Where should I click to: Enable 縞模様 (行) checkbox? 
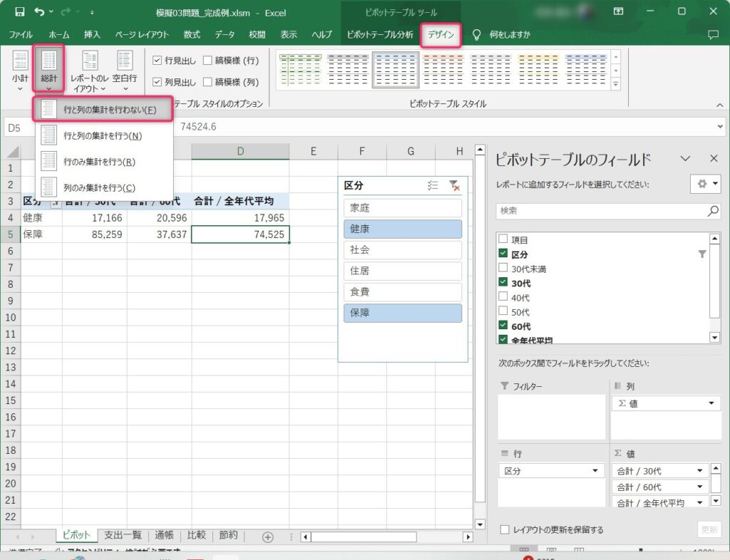pos(207,61)
